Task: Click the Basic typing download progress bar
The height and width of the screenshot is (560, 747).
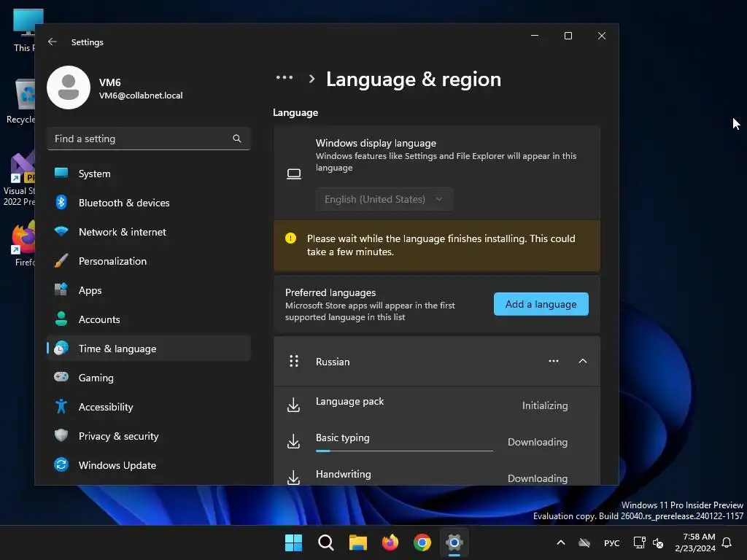Action: [404, 451]
